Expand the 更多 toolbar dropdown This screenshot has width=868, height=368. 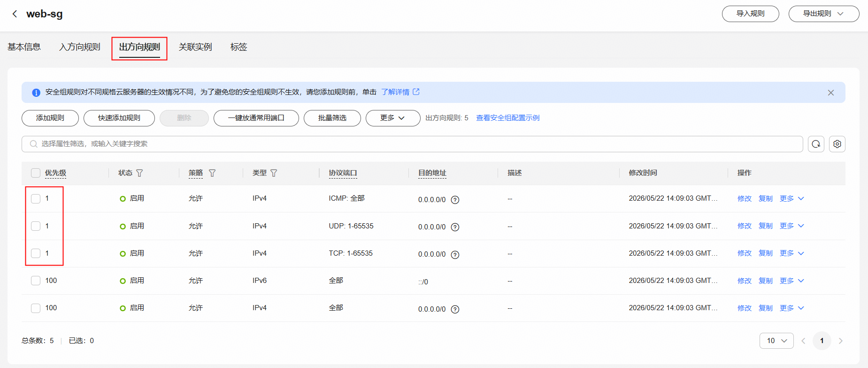[393, 118]
